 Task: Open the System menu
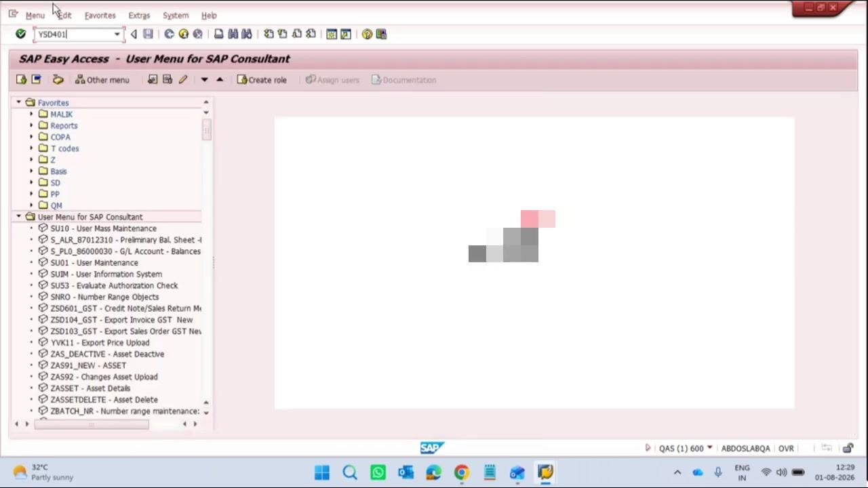(x=176, y=15)
